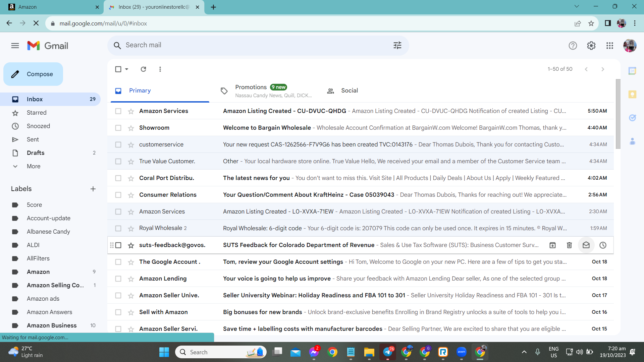The width and height of the screenshot is (644, 362).
Task: Select the True Value Customer email checkbox
Action: click(118, 161)
